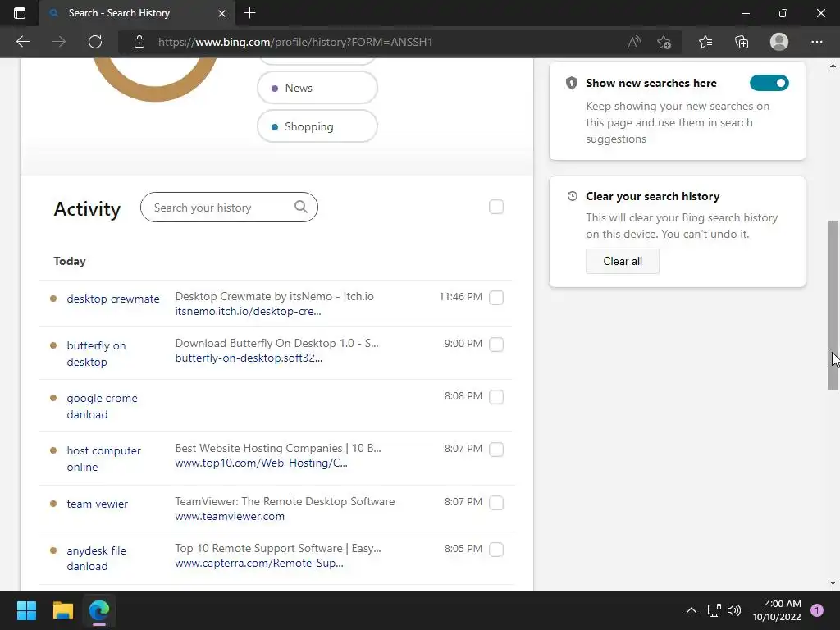Open Windows Start menu

[x=26, y=610]
